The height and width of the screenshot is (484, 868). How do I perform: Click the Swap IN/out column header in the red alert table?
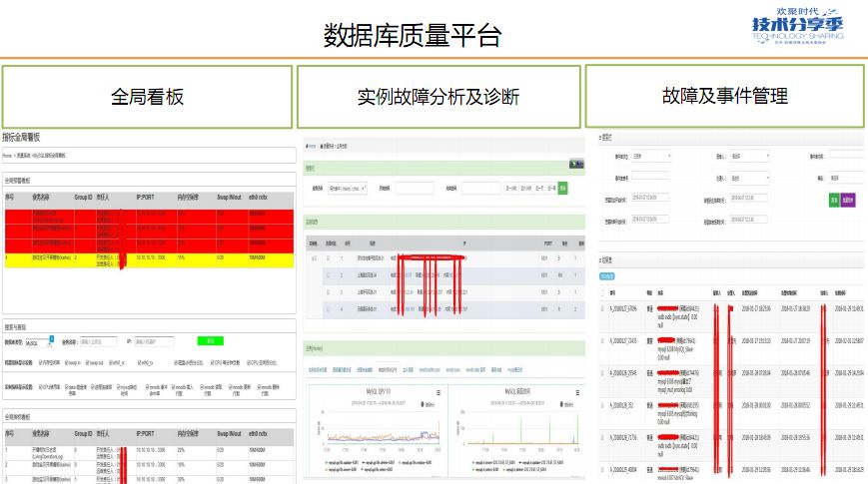pos(229,197)
